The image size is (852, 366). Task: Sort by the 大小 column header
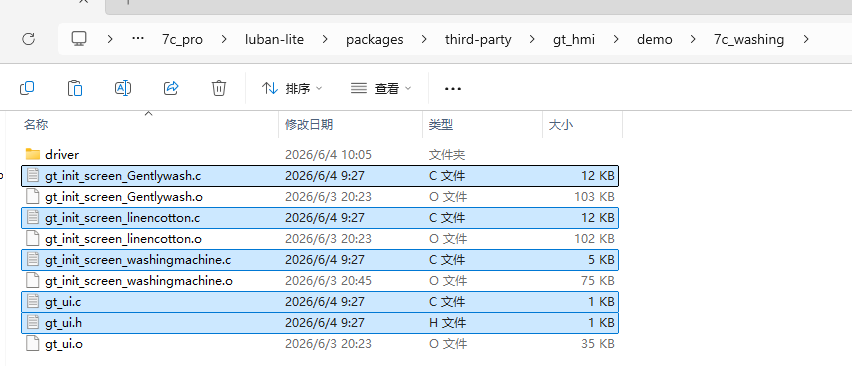tap(561, 124)
